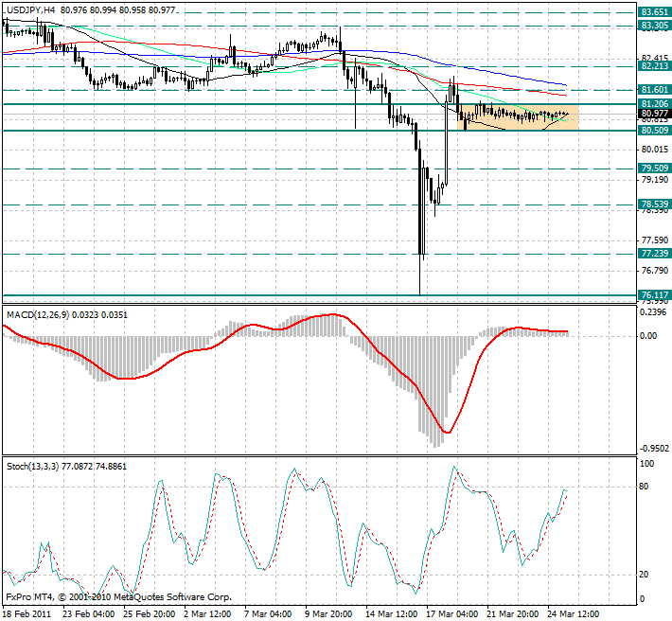
Task: Click the 2 Mar 12:00 time label
Action: point(208,614)
